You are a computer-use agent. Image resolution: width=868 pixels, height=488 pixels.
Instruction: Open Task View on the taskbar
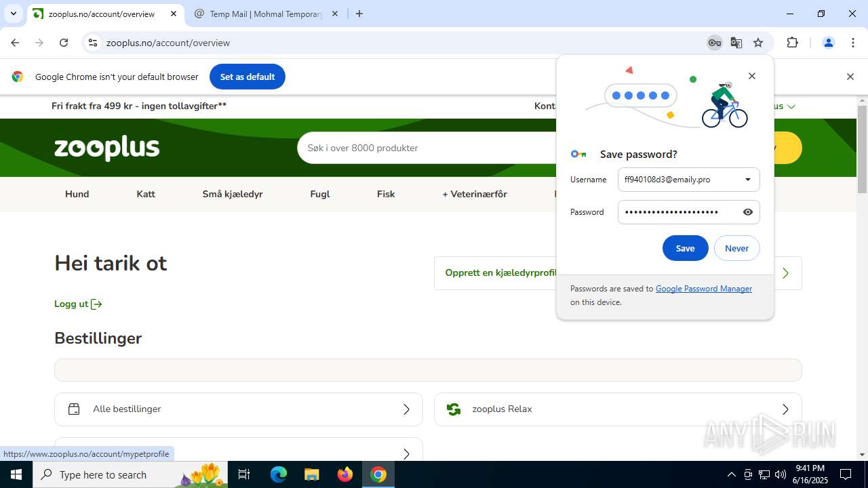(245, 474)
